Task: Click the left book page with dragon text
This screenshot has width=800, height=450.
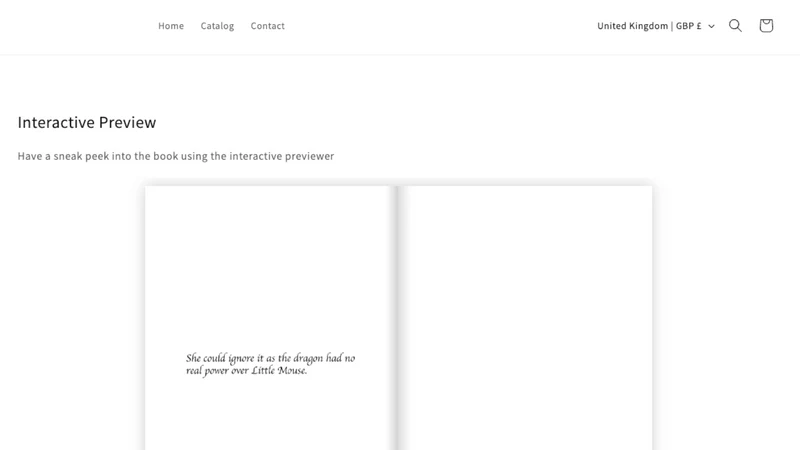Action: pos(270,318)
